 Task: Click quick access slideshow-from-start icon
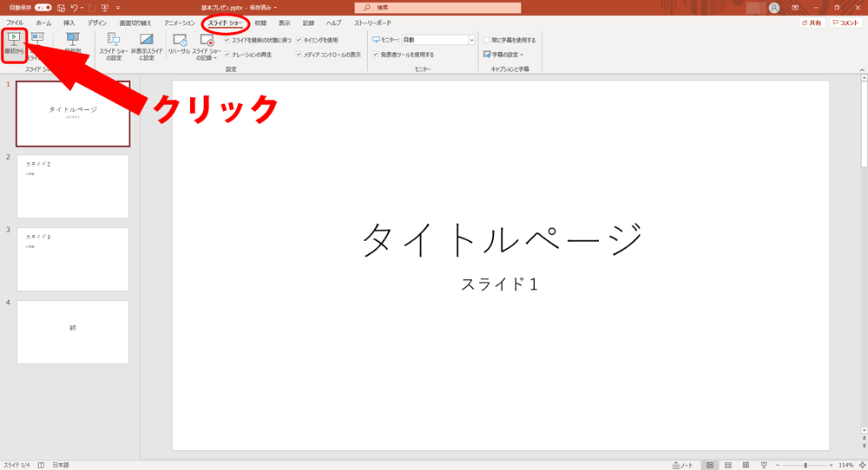click(x=105, y=8)
